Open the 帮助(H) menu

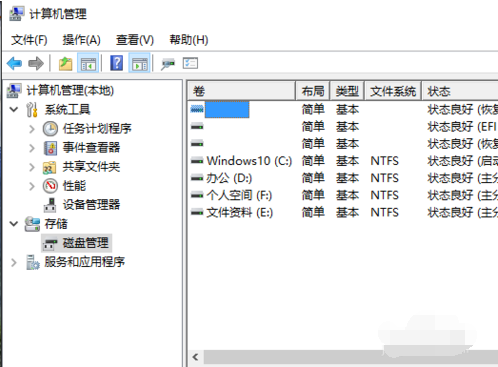click(x=189, y=40)
